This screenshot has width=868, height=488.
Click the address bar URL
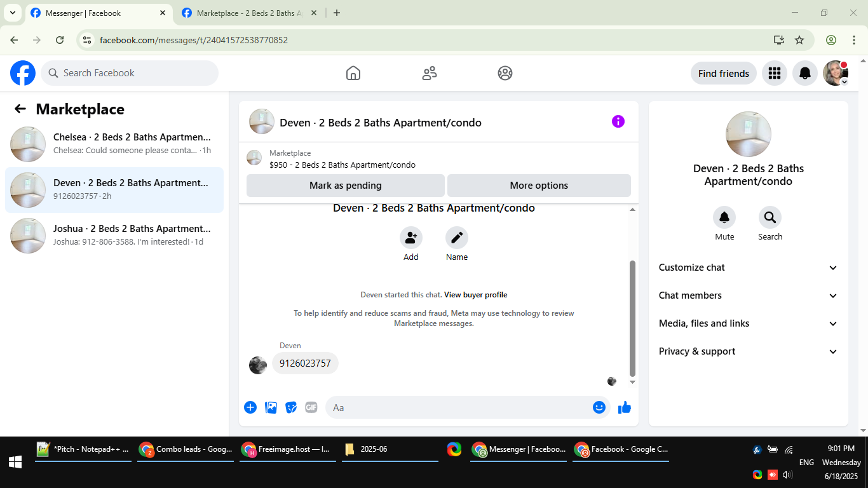pos(194,40)
